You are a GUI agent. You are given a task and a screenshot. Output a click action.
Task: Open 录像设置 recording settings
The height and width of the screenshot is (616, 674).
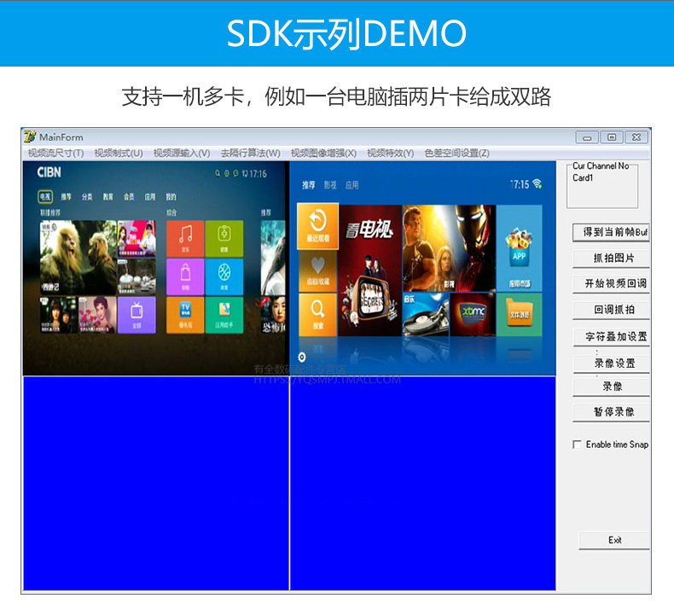(x=611, y=363)
